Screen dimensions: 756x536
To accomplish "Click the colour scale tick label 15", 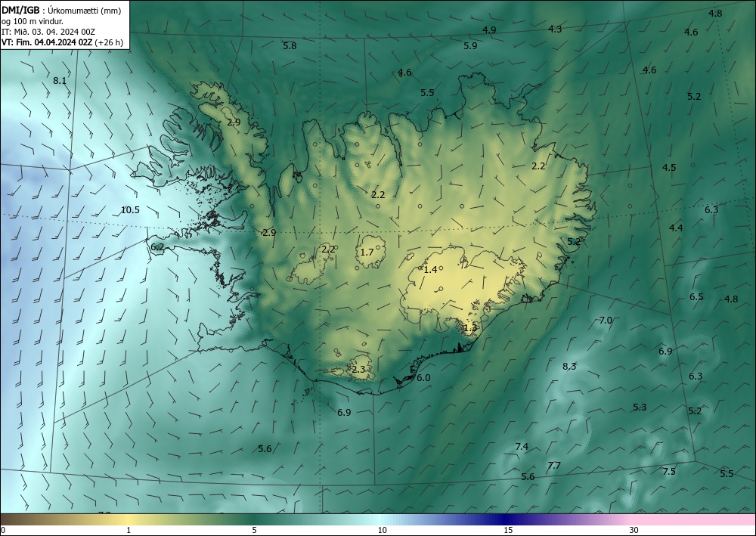I will (x=508, y=530).
